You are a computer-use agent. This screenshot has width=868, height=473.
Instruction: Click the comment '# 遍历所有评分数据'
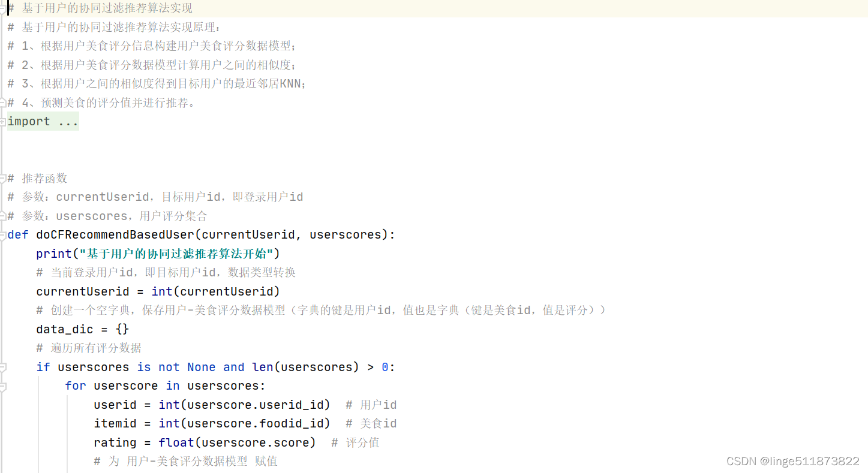pyautogui.click(x=89, y=348)
